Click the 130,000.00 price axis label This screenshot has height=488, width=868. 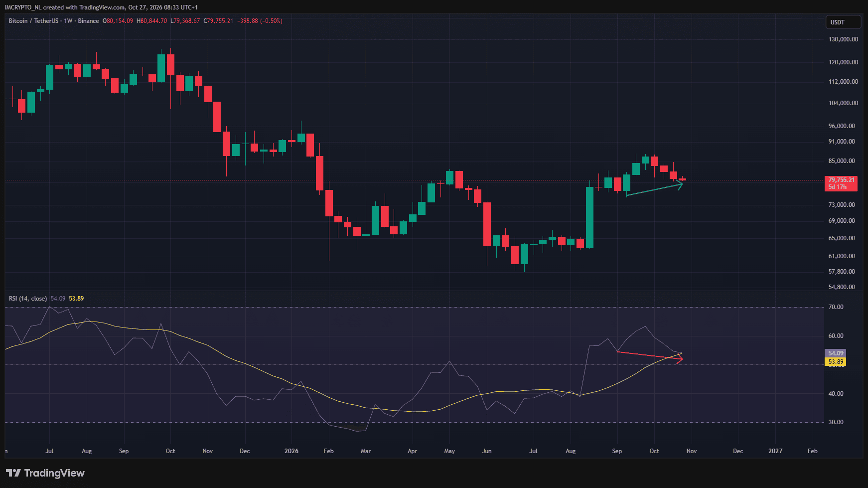[843, 39]
